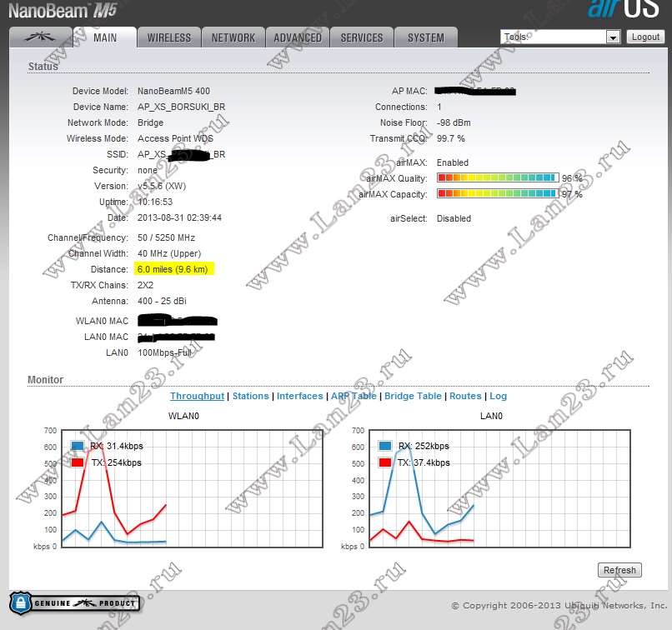The width and height of the screenshot is (672, 630).
Task: Click the WLAN0 throughput graph
Action: (x=192, y=488)
